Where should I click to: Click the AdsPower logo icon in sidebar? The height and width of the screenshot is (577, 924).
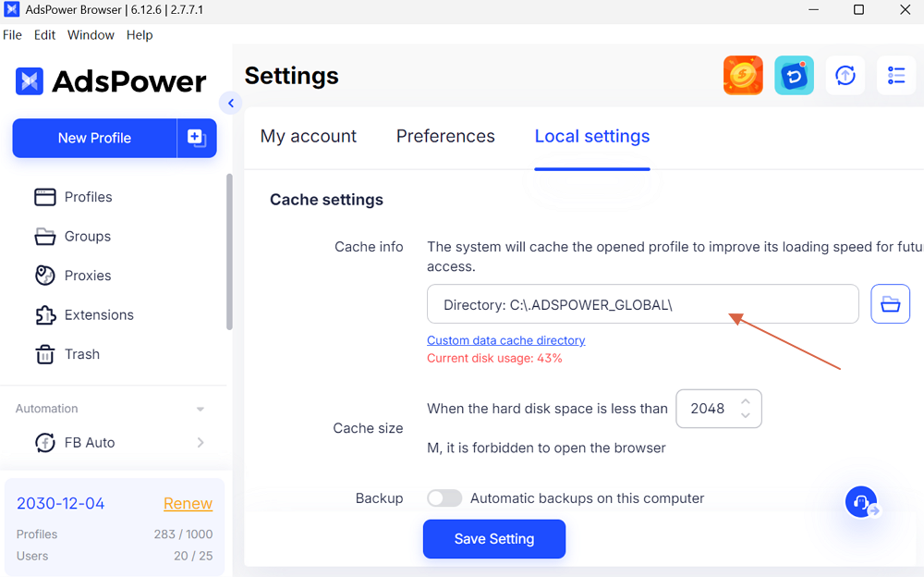point(29,81)
